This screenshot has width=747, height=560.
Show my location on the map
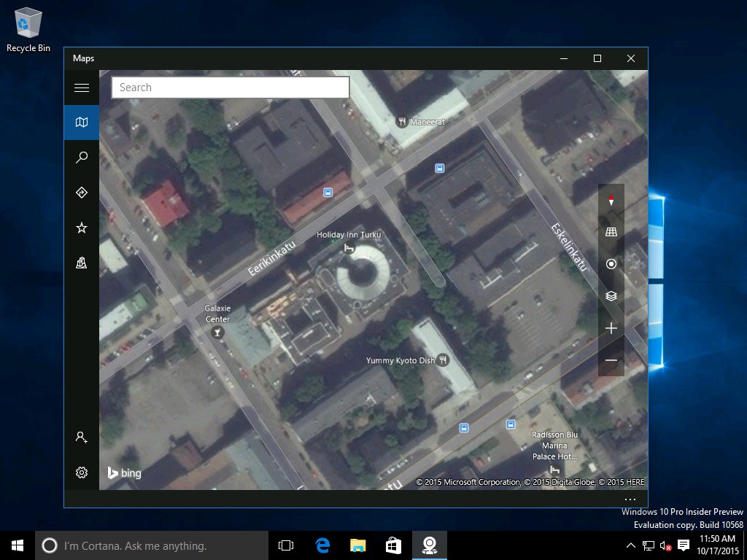(611, 264)
